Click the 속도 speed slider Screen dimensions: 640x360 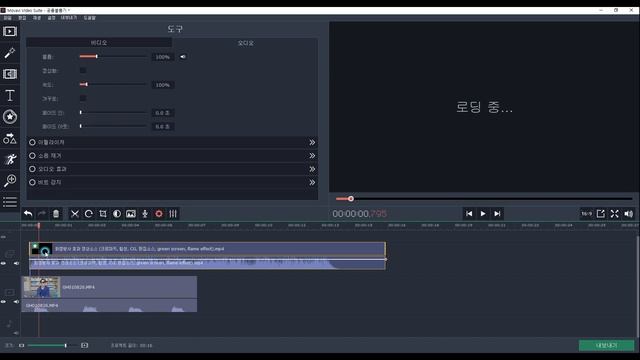[113, 84]
